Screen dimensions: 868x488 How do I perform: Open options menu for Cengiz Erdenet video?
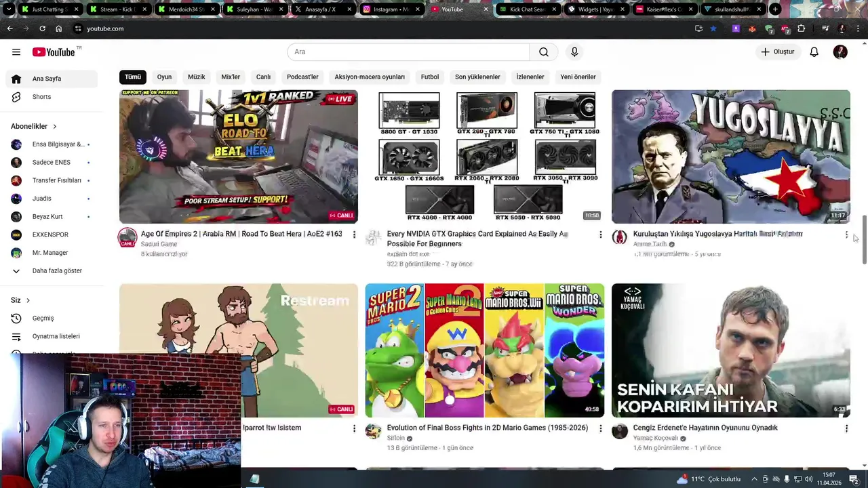point(846,428)
